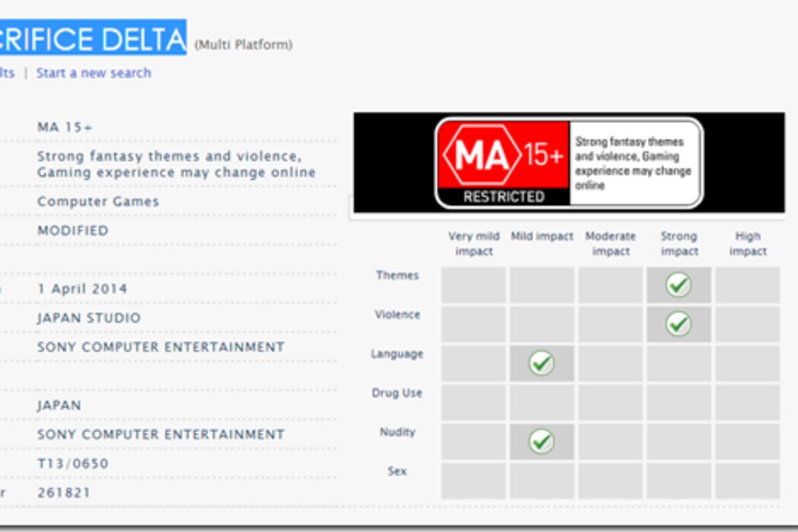Click the Sex high impact cell
This screenshot has height=532, width=798.
tap(748, 480)
